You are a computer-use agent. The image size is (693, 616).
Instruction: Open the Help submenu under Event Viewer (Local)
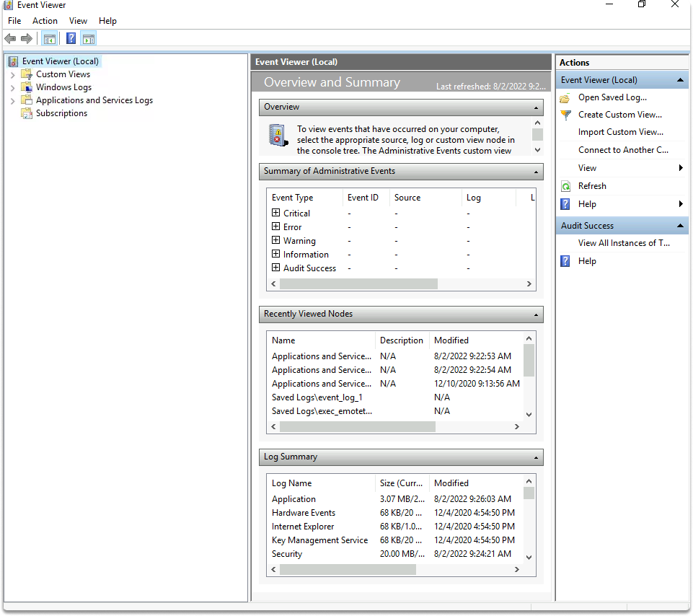tap(622, 204)
